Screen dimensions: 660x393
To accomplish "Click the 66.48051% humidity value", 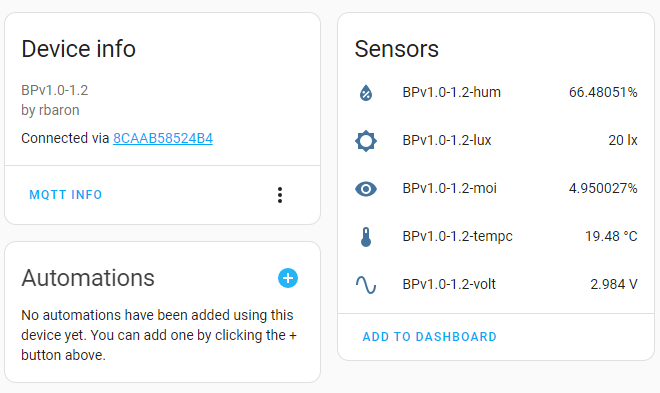I will [603, 93].
